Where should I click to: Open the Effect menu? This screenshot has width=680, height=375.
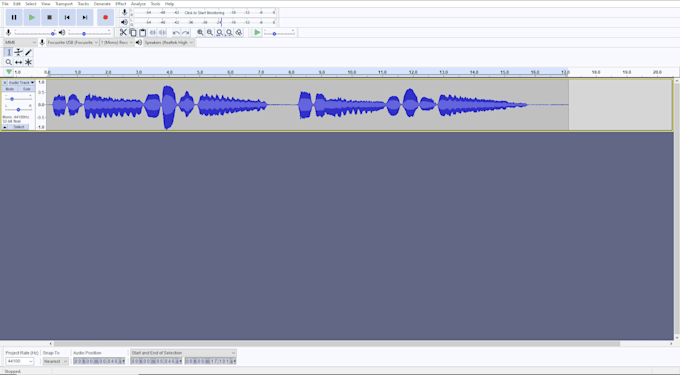pos(121,4)
